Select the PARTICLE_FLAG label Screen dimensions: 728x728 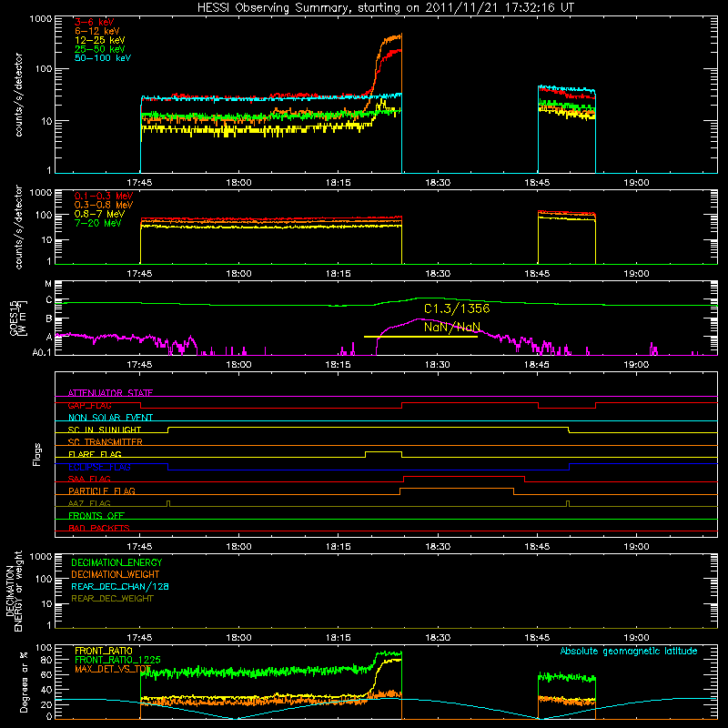(102, 490)
